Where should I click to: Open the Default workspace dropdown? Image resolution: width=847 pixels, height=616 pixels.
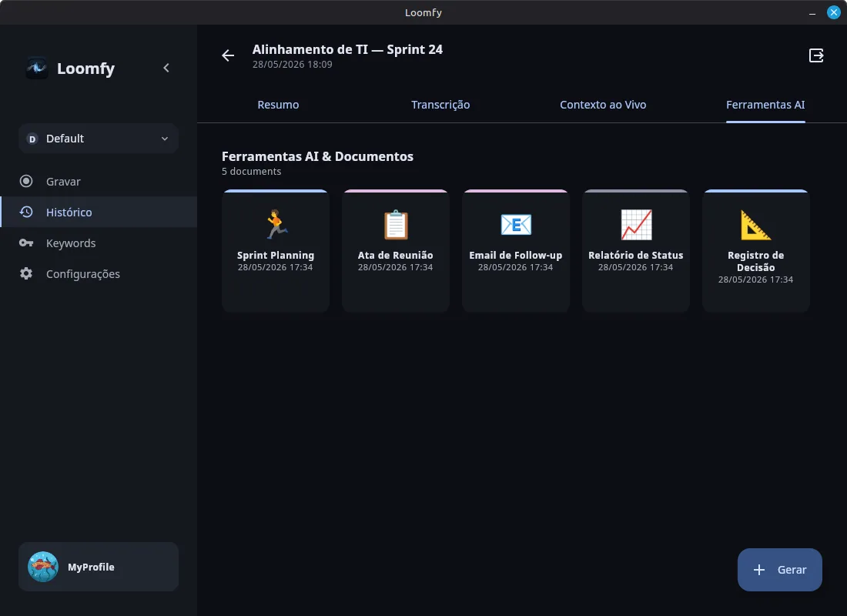[99, 139]
